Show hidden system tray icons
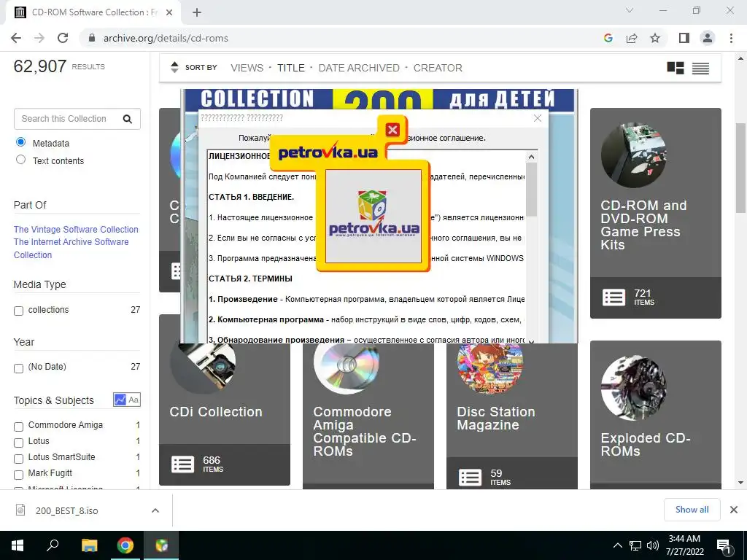Screen dimensions: 747x560 617,545
